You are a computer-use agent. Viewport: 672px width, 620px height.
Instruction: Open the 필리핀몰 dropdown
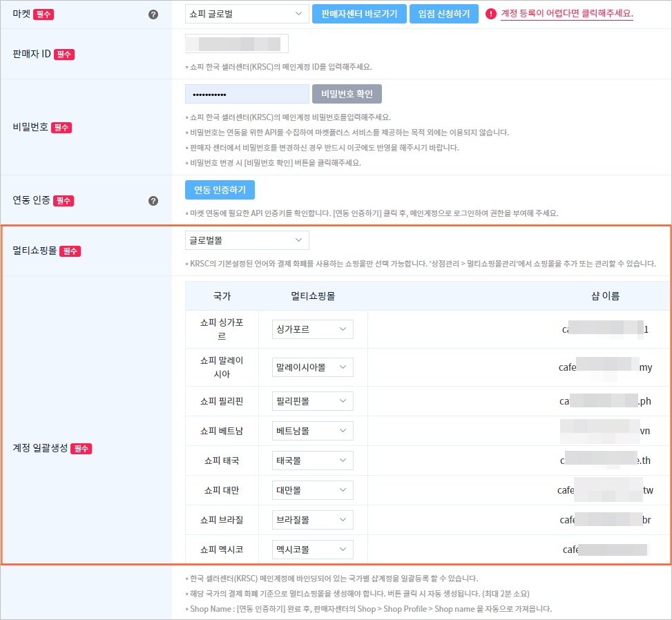point(312,401)
